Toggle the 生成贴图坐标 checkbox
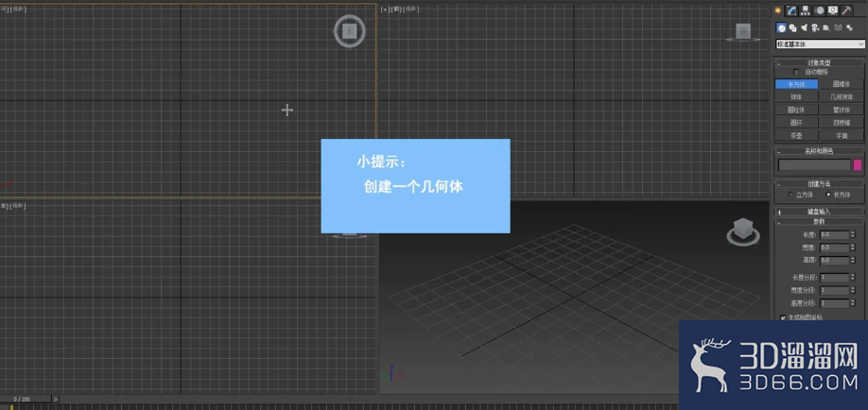868x410 pixels. coord(783,317)
